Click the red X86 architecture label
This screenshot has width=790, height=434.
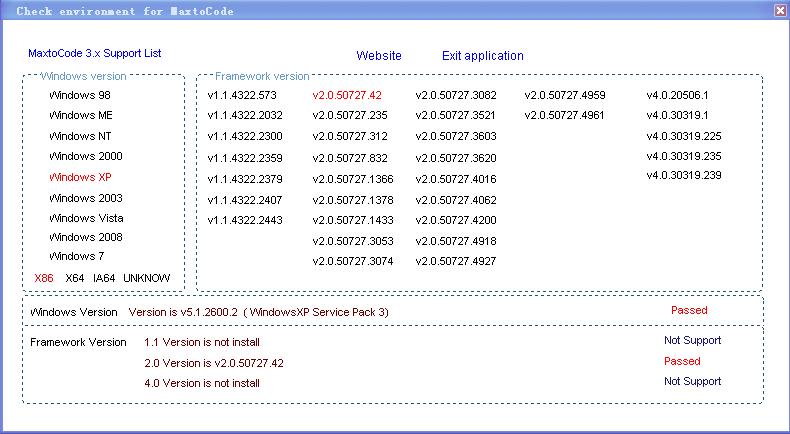tap(44, 278)
